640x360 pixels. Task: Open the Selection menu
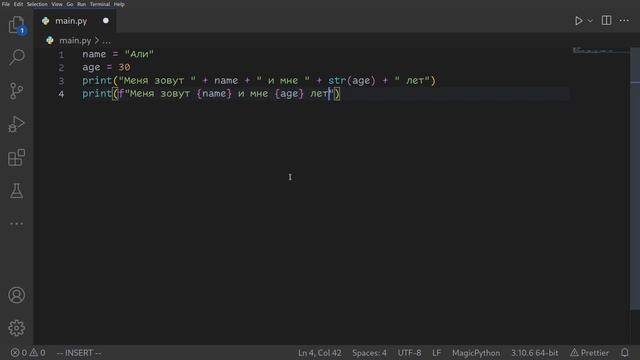pyautogui.click(x=37, y=4)
